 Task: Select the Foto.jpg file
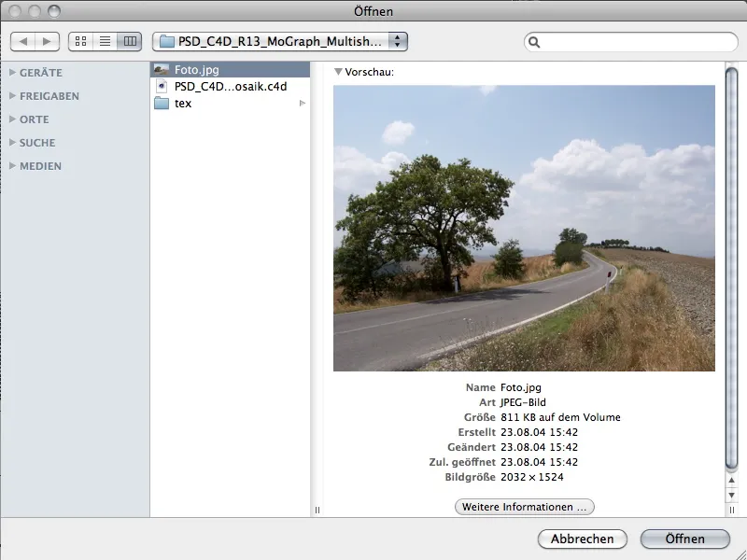point(230,69)
